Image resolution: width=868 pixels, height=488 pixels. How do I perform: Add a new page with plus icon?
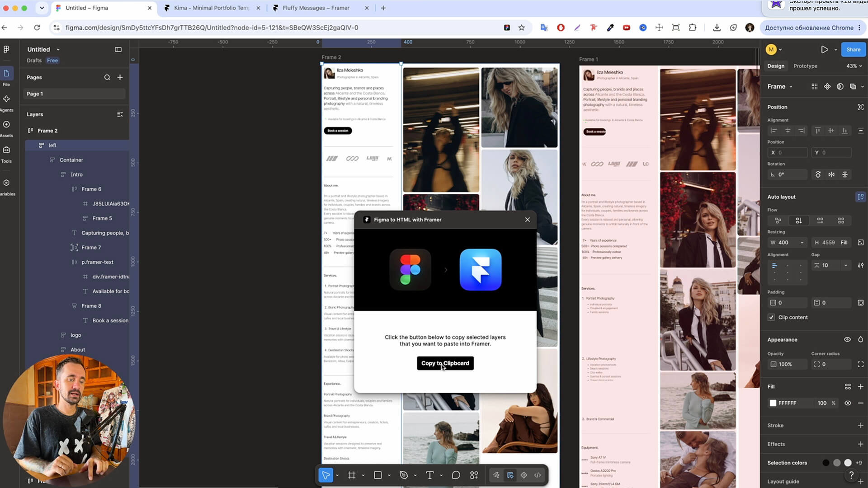(x=120, y=77)
